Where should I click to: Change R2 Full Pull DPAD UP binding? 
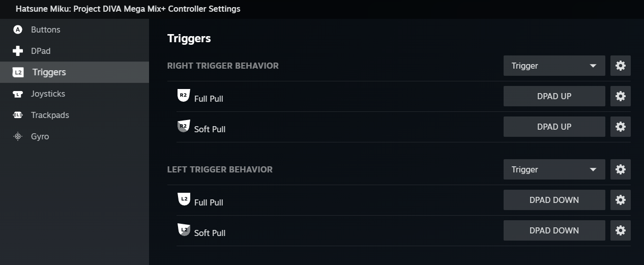(x=554, y=96)
